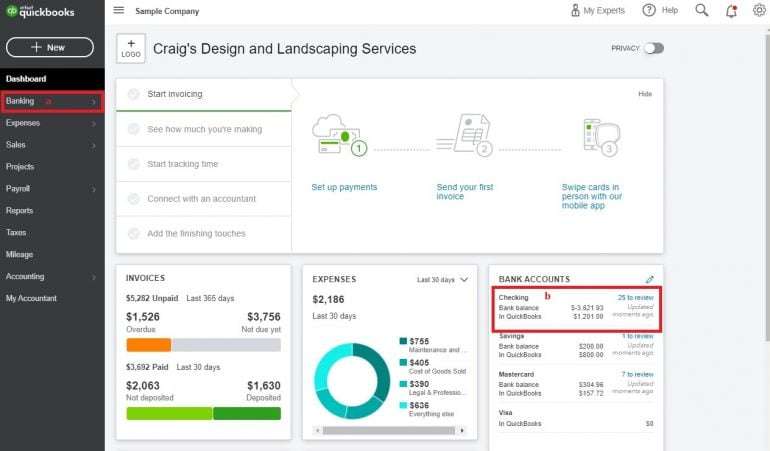Open the Set up payments link
Image resolution: width=770 pixels, height=451 pixels.
[344, 187]
